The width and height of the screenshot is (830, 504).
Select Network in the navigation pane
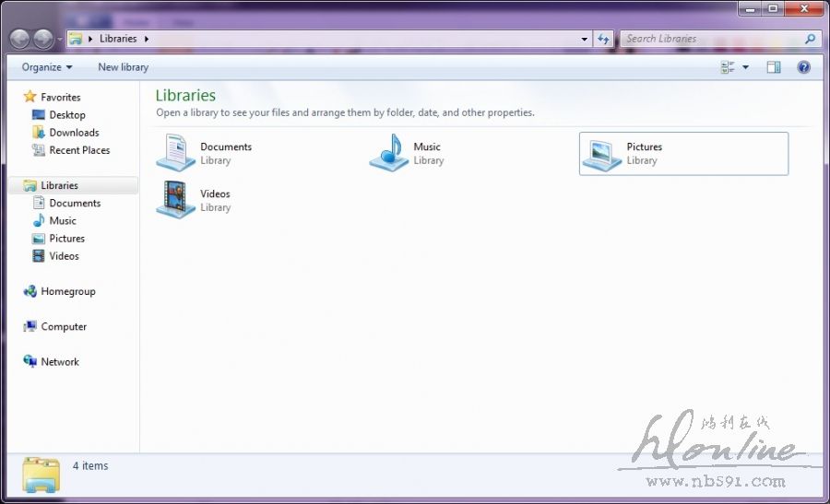point(60,362)
